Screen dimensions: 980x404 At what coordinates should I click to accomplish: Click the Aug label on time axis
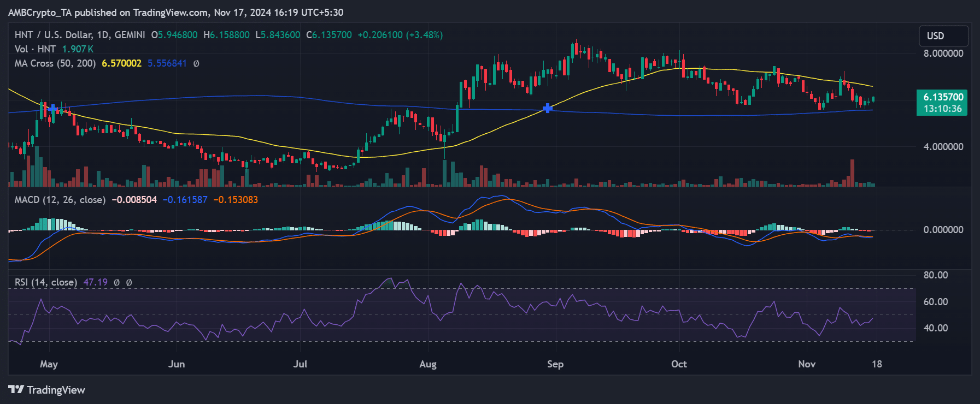pyautogui.click(x=428, y=364)
